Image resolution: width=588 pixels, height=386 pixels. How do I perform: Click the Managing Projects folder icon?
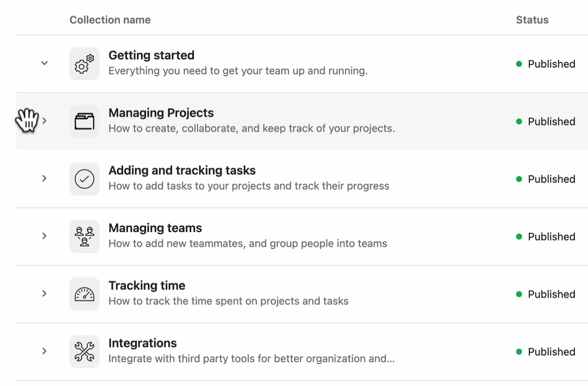click(84, 121)
